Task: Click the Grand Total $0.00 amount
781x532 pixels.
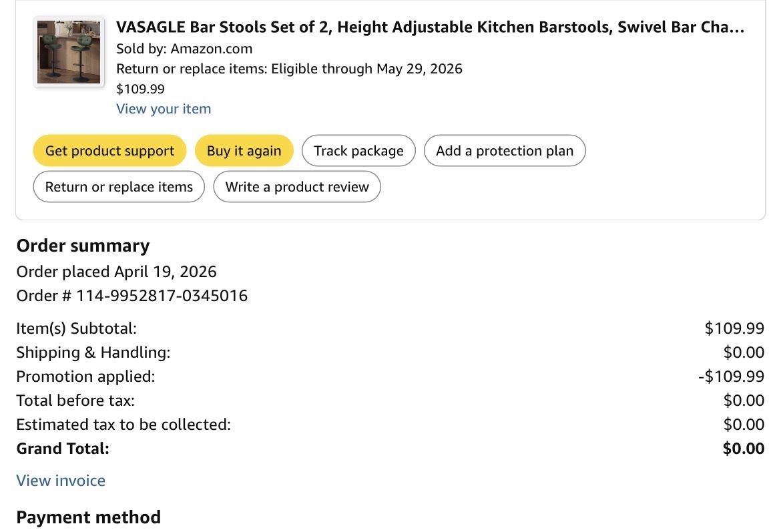Action: click(x=743, y=449)
